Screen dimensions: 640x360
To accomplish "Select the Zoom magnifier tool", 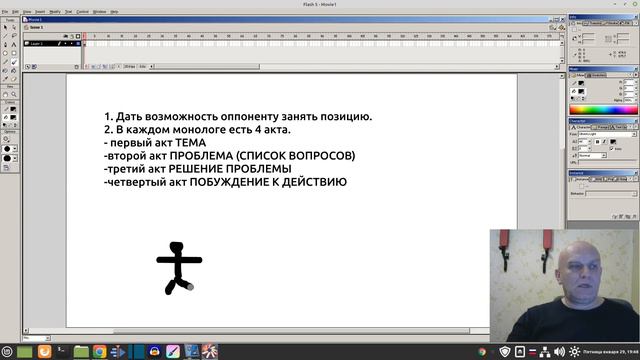I will pos(14,94).
